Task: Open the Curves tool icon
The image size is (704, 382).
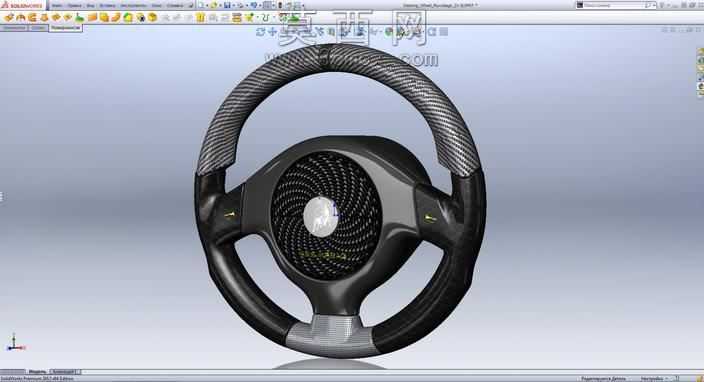Action: click(265, 18)
